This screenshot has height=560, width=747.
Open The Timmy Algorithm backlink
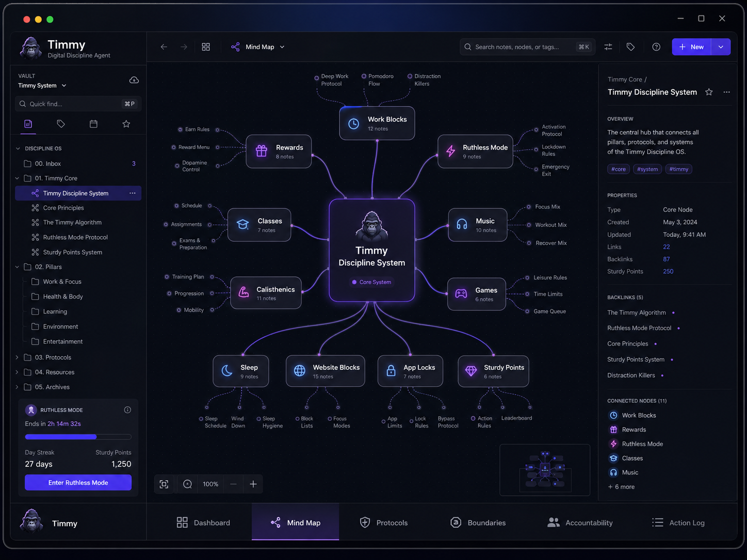(637, 312)
